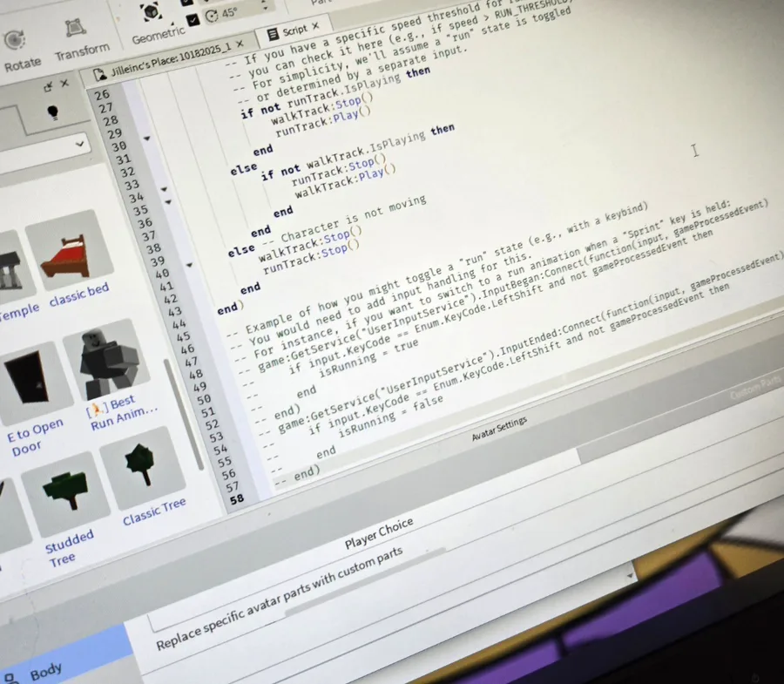The width and height of the screenshot is (784, 684).
Task: Open the Geometric collision mode icon
Action: pyautogui.click(x=151, y=12)
